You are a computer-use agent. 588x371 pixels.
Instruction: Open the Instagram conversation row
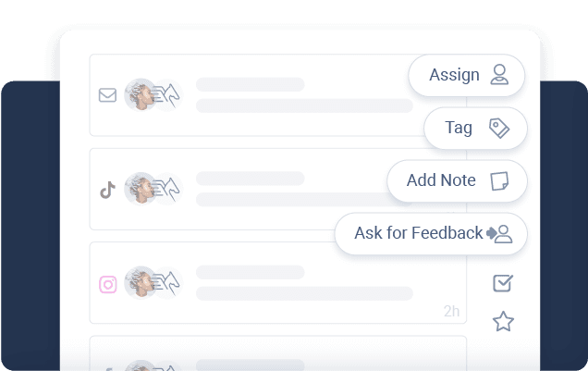(278, 283)
